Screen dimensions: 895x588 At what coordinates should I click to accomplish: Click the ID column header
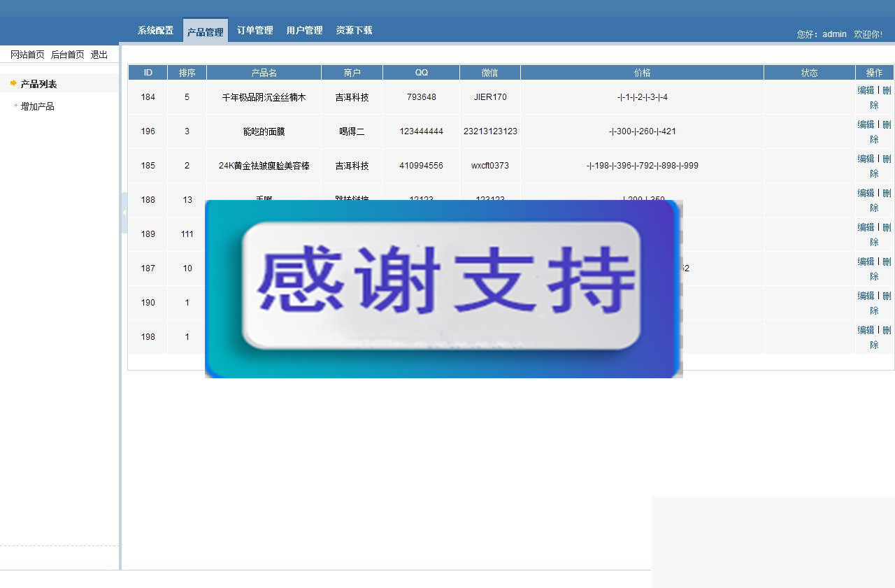tap(147, 72)
